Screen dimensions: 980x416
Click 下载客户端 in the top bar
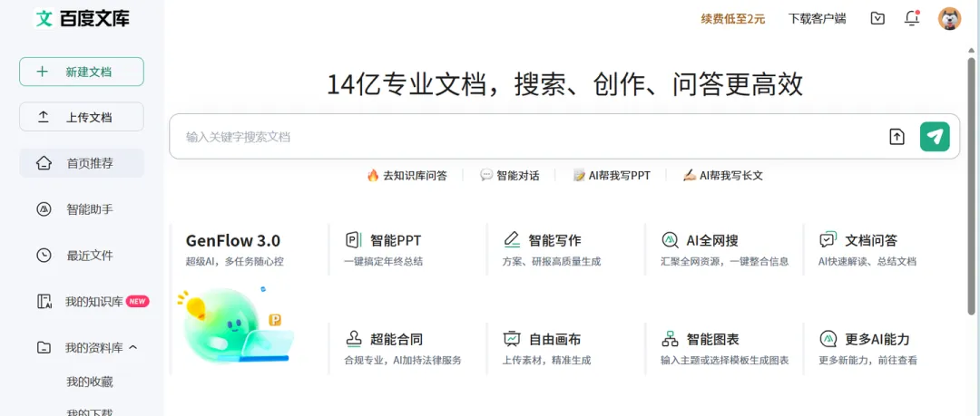pyautogui.click(x=817, y=19)
